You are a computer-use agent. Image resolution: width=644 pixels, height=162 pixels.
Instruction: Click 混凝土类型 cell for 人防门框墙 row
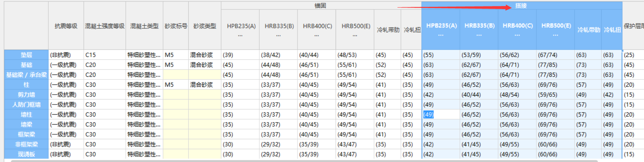coord(144,104)
